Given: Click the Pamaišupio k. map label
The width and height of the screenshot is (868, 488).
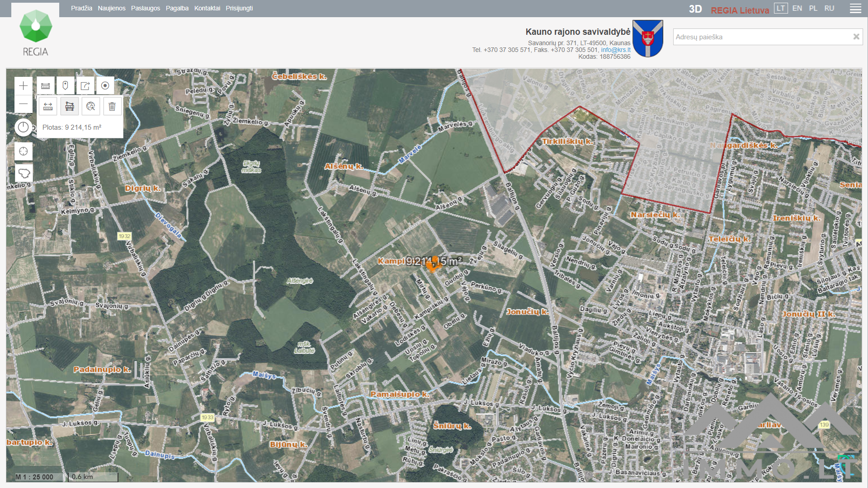Looking at the screenshot, I should 400,394.
